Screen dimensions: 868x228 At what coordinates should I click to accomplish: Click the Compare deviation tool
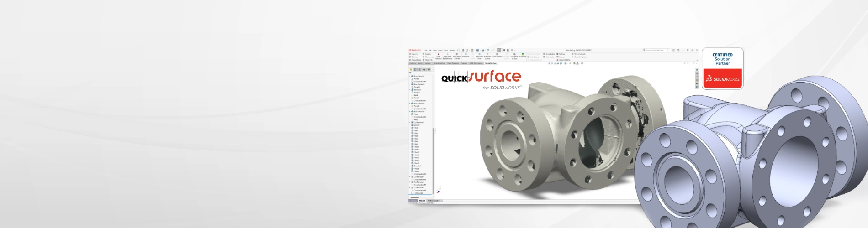point(523,55)
